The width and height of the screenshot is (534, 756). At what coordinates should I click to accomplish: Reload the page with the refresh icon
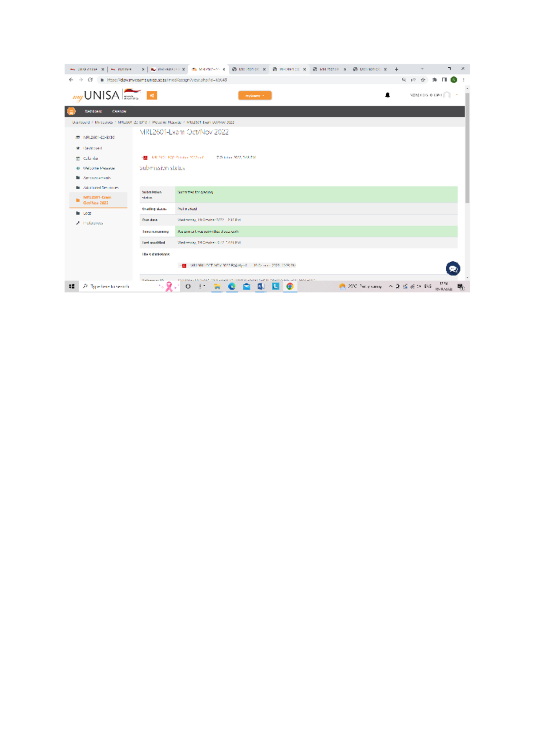coord(90,80)
